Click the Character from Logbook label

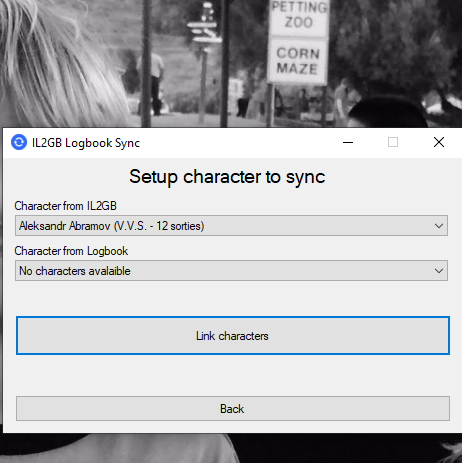tap(71, 251)
